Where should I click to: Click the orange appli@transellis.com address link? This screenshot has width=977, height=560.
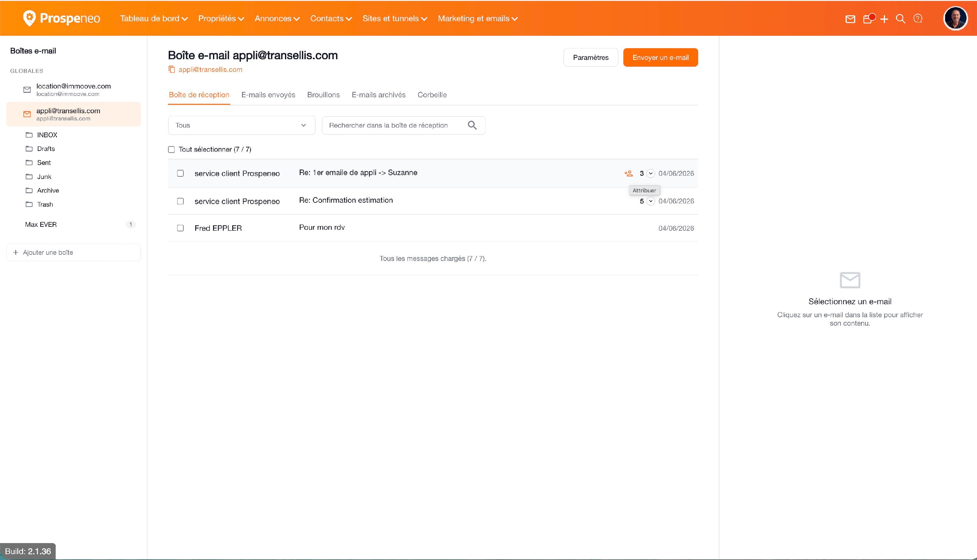pos(210,70)
